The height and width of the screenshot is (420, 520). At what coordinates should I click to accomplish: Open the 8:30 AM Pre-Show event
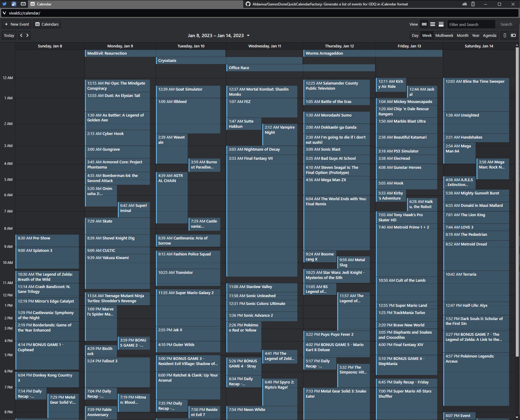[47, 240]
